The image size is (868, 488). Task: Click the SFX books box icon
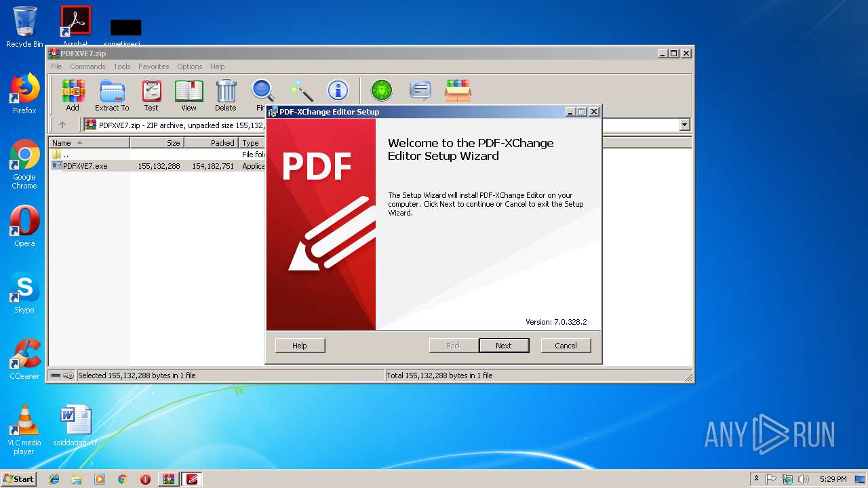[x=458, y=90]
